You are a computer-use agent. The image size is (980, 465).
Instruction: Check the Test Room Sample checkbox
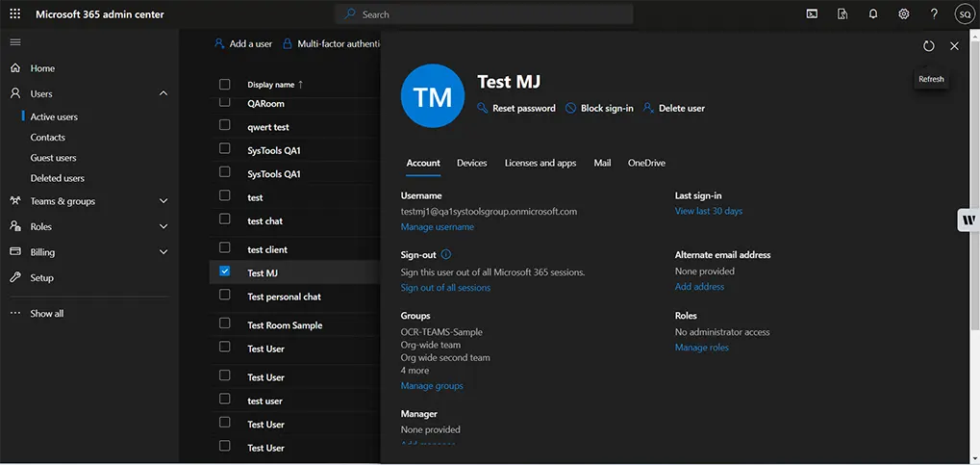click(x=225, y=323)
